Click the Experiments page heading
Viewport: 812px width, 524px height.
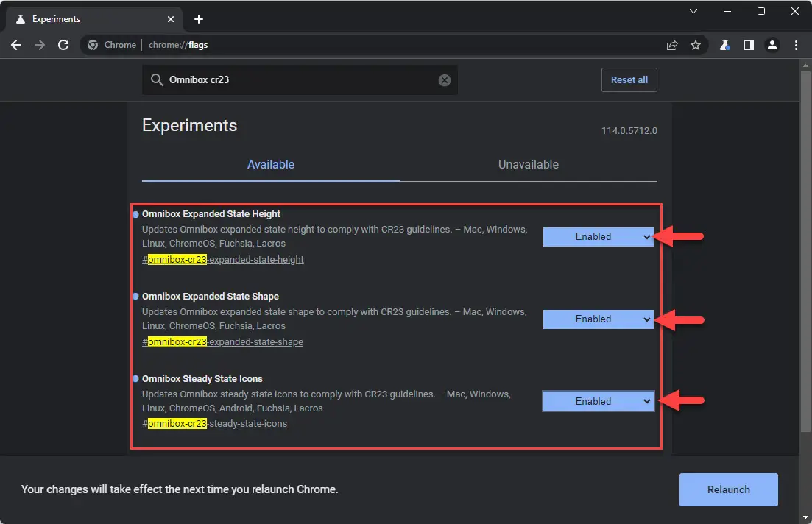click(x=189, y=125)
